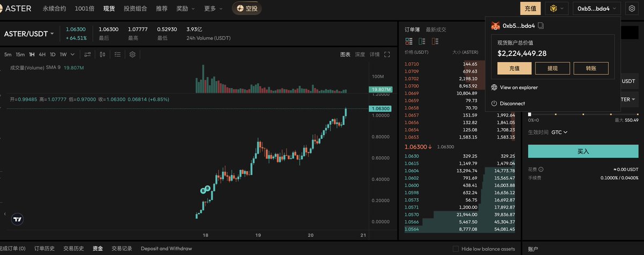Click the globe icon beside View on explorer
This screenshot has width=644, height=255.
pyautogui.click(x=494, y=87)
